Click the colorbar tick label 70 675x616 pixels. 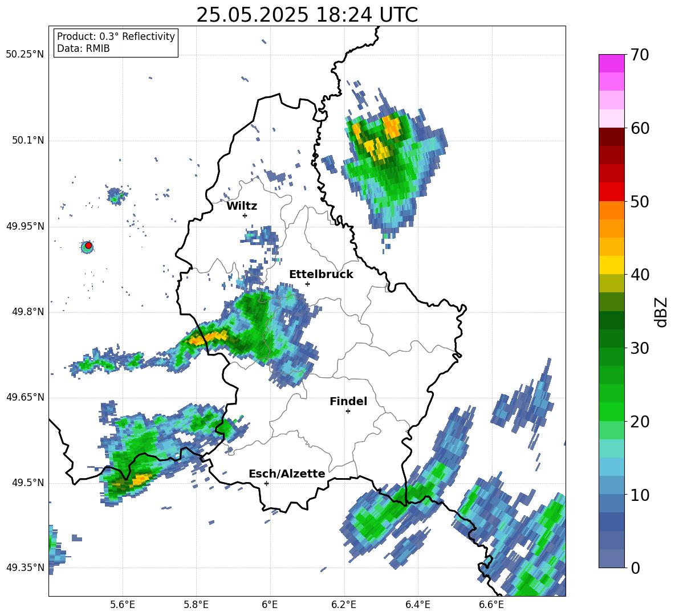pos(640,55)
